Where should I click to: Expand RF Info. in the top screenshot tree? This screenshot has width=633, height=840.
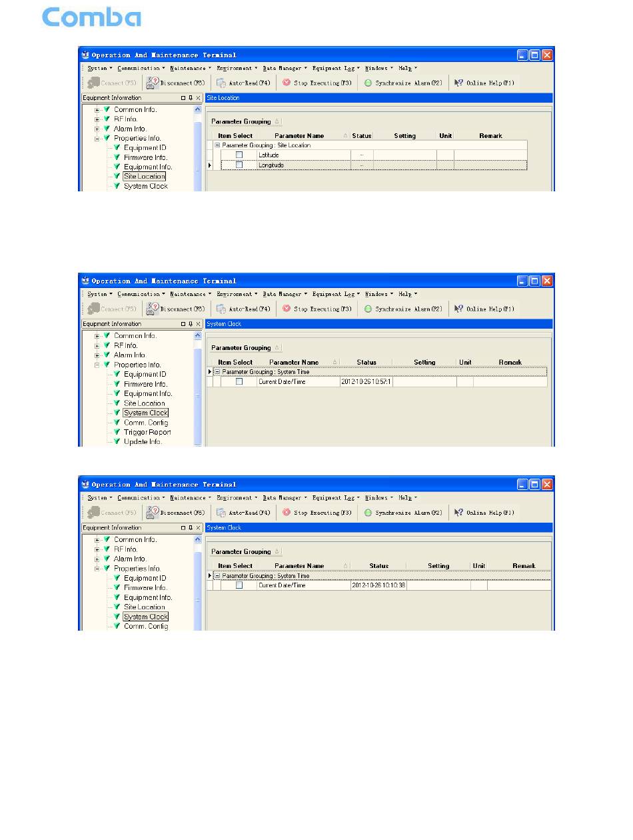(97, 119)
